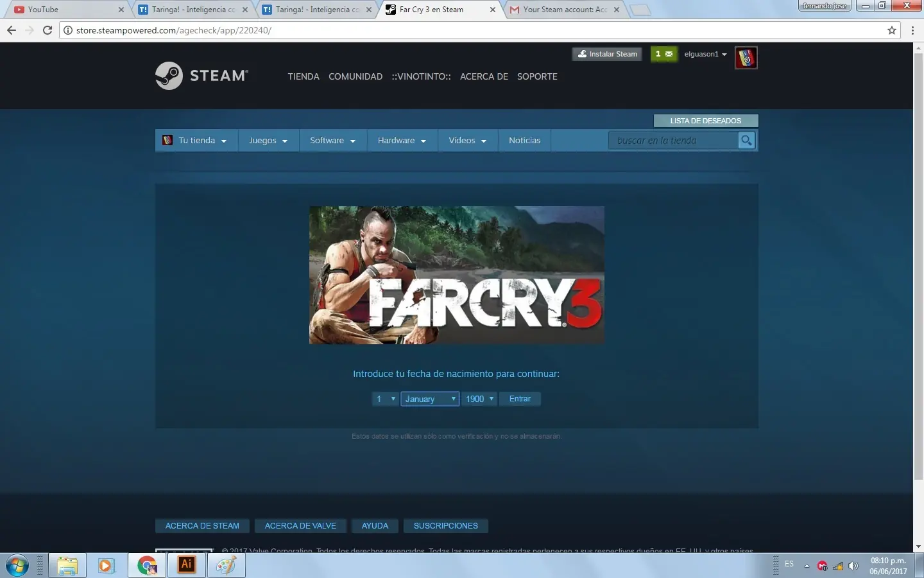This screenshot has width=924, height=578.
Task: Open the Paint taskbar icon
Action: click(x=226, y=566)
